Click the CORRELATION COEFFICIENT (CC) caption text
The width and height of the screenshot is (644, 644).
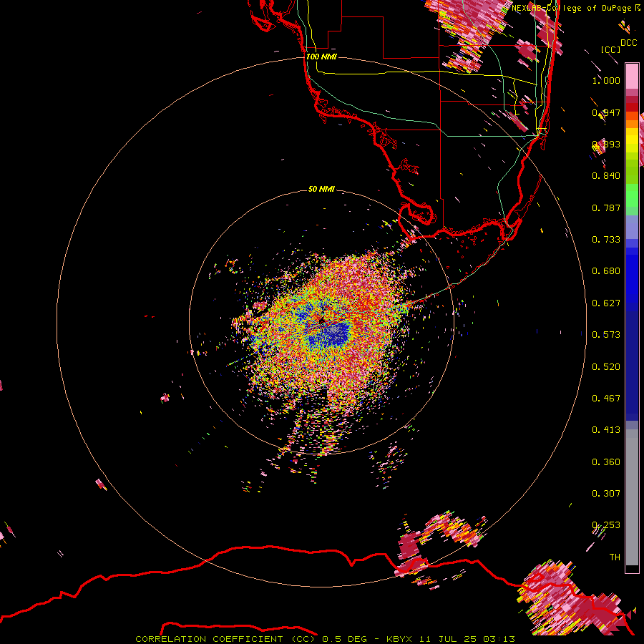225,639
